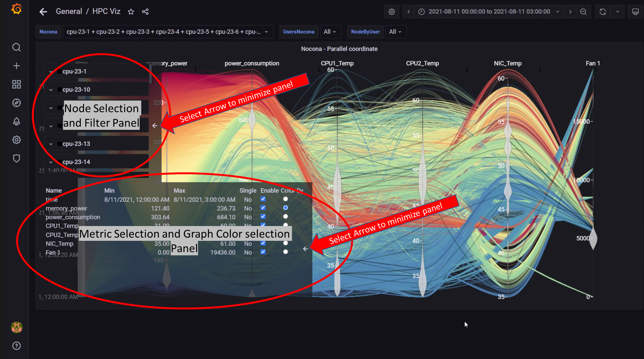
Task: Open the Grafana home logo
Action: [x=16, y=9]
